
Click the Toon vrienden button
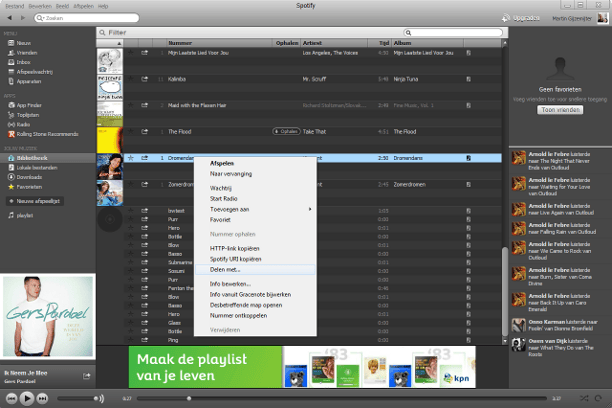click(x=560, y=110)
